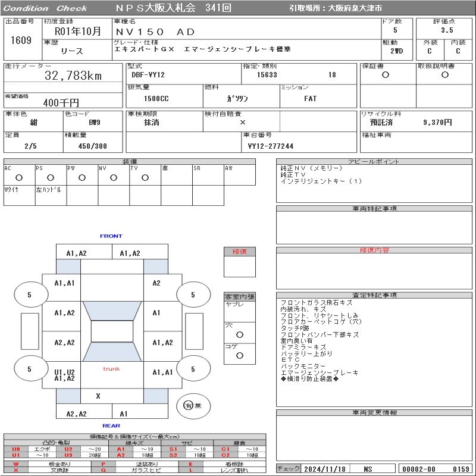The image size is (476, 476).
Task: Click the Condition Check title
Action: (45, 8)
